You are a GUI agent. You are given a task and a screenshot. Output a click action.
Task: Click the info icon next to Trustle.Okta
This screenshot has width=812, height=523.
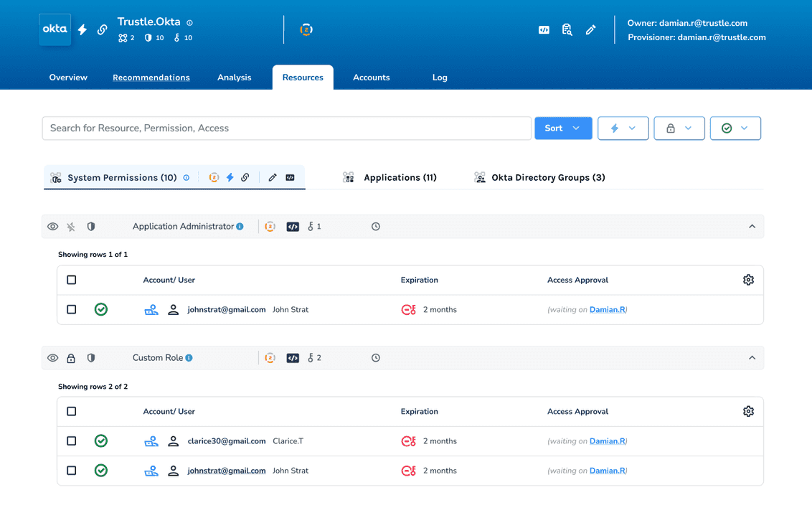[x=189, y=23]
